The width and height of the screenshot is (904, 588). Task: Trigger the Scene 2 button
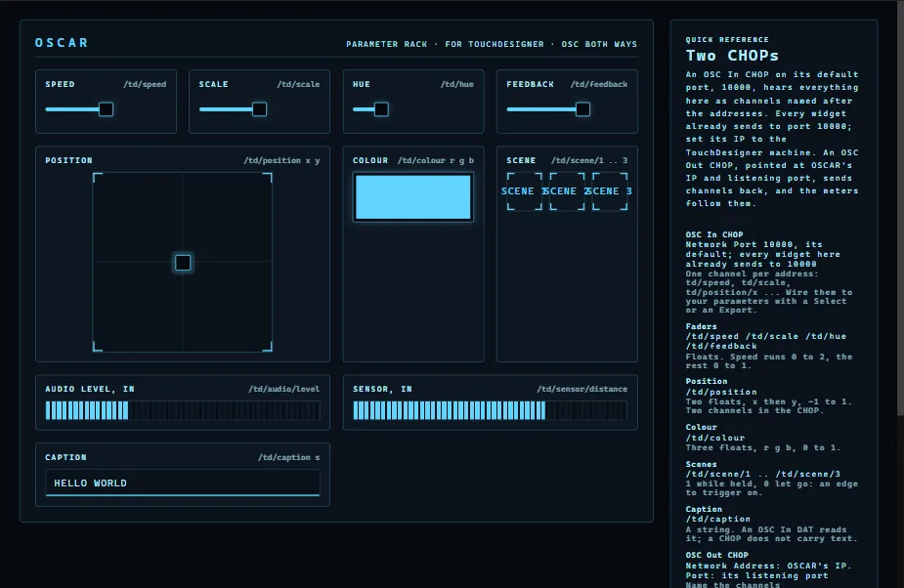tap(567, 191)
